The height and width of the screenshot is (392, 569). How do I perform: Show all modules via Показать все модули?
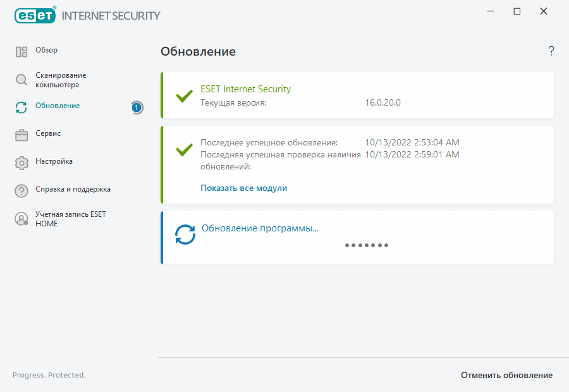[x=243, y=188]
